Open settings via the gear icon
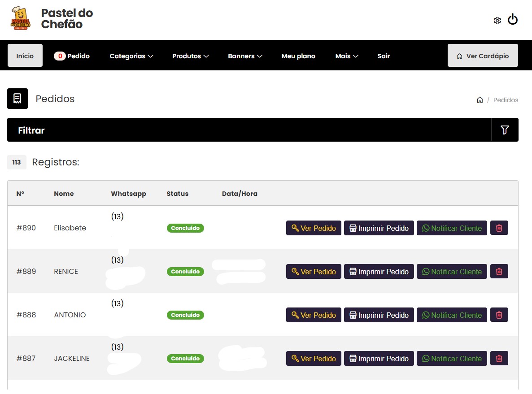This screenshot has width=532, height=394. tap(497, 20)
